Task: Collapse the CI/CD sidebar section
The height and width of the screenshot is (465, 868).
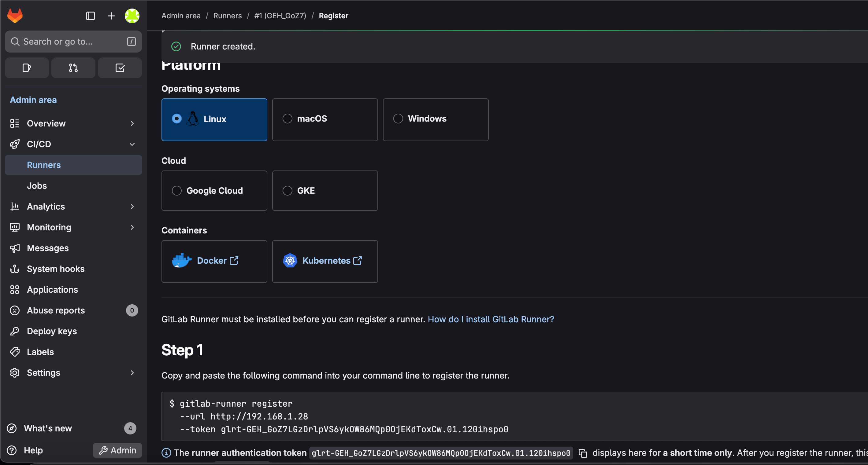Action: (x=73, y=144)
